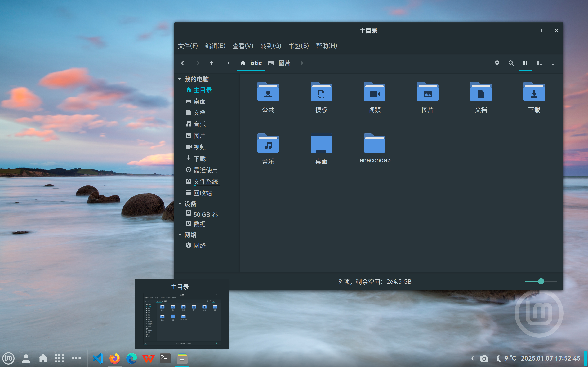Open the terminal from the taskbar
588x367 pixels.
pyautogui.click(x=165, y=358)
